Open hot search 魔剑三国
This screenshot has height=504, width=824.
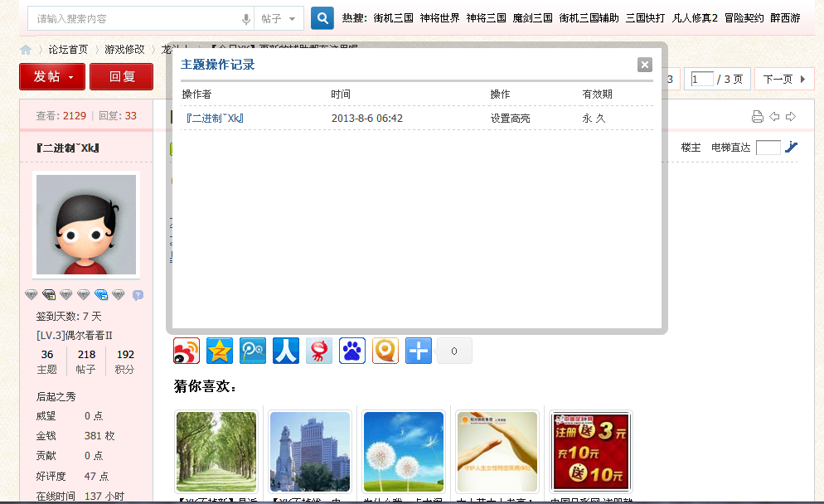(x=532, y=18)
